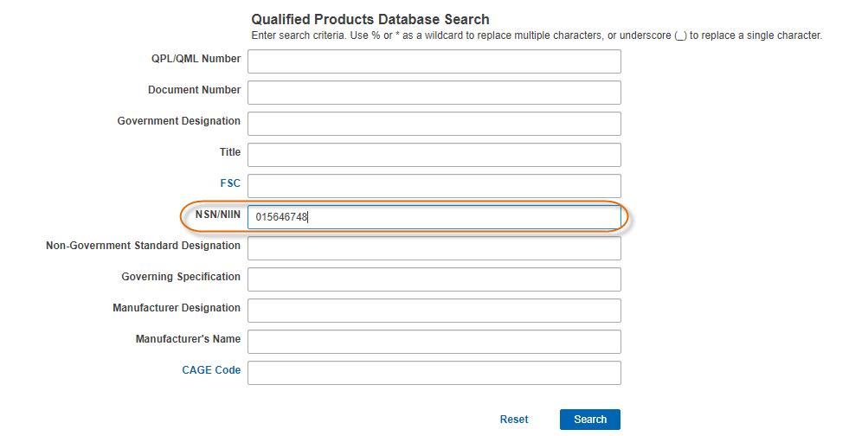Screen dimensions: 868x436
Task: Click the QPL/QML Number label
Action: (x=196, y=59)
